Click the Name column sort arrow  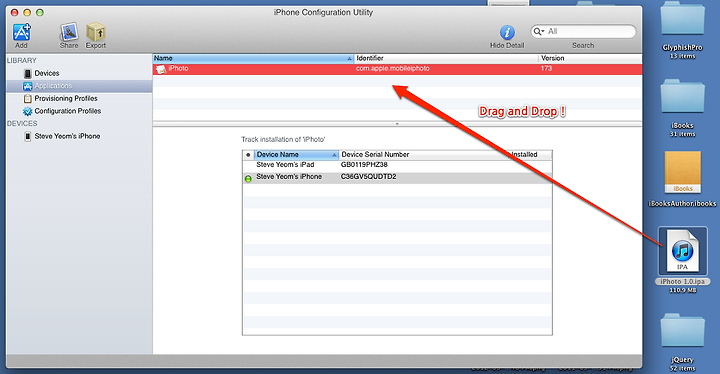pyautogui.click(x=349, y=59)
